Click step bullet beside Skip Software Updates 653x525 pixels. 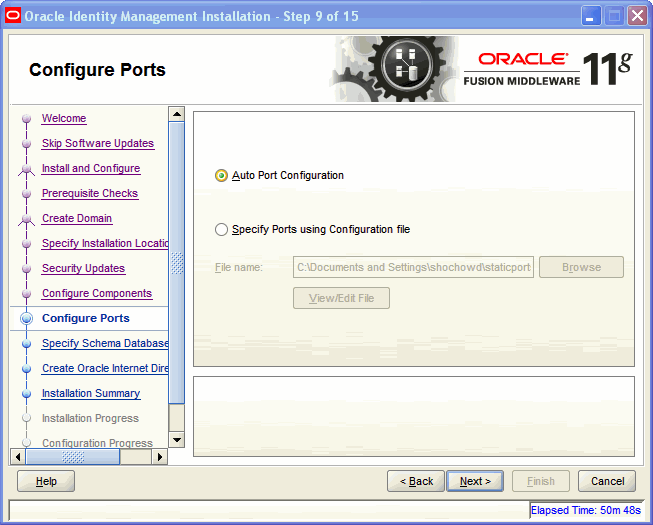click(26, 144)
